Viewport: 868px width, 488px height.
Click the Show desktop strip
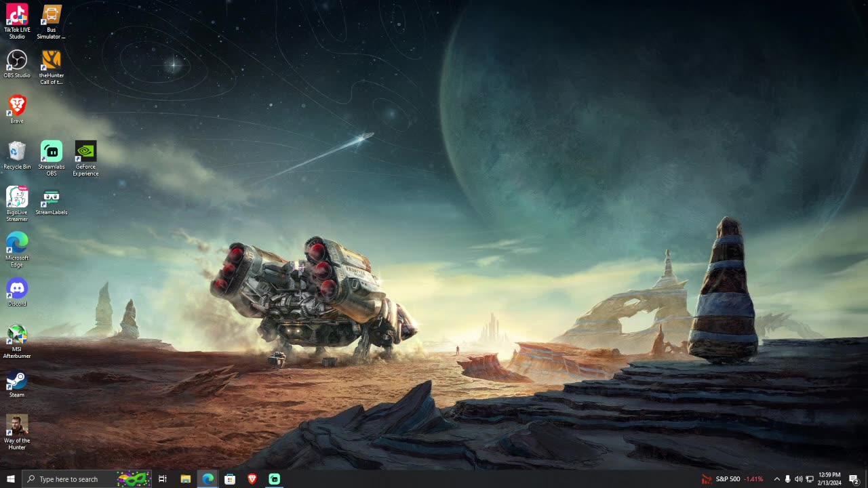[867, 479]
